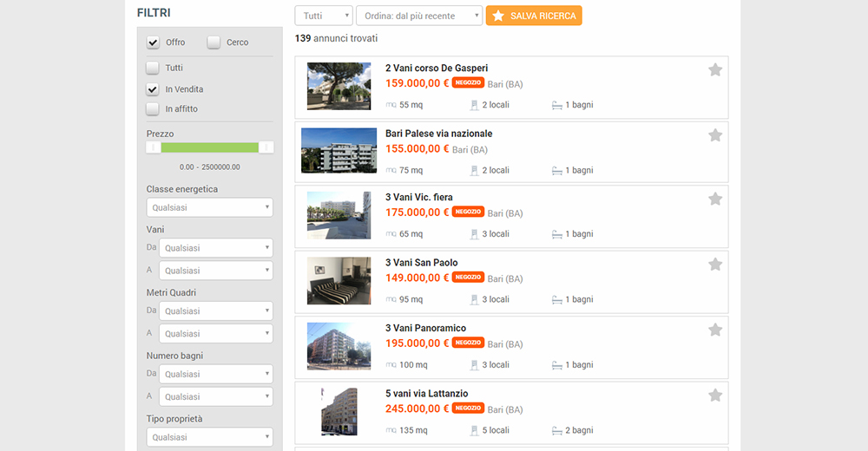Open the 5 vani via Lattanzio title
Viewport: 868px width, 451px height.
tap(427, 394)
